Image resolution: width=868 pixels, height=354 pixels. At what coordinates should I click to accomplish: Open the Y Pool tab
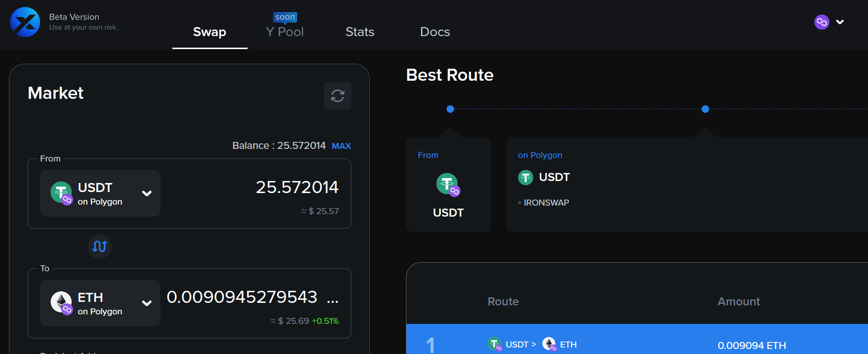point(285,32)
